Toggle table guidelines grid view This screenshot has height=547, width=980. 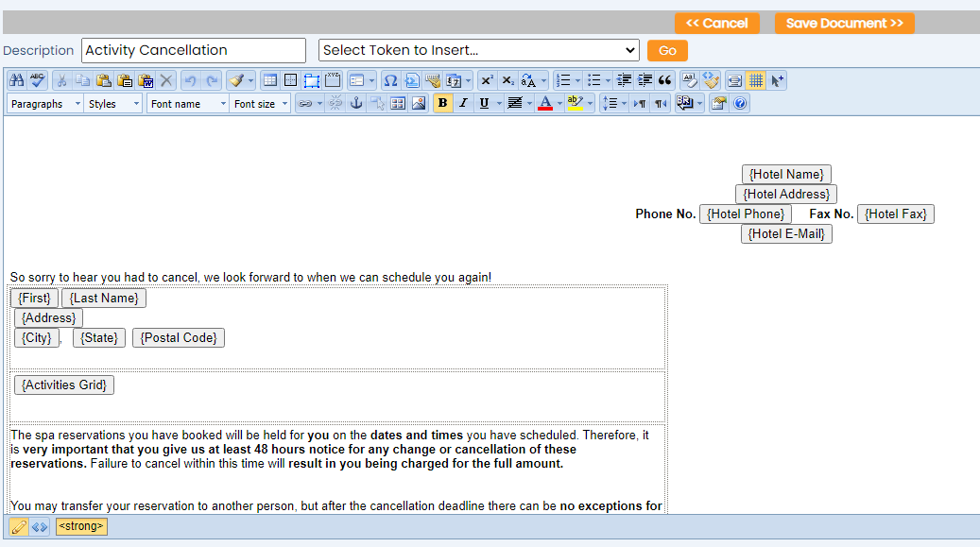click(756, 80)
